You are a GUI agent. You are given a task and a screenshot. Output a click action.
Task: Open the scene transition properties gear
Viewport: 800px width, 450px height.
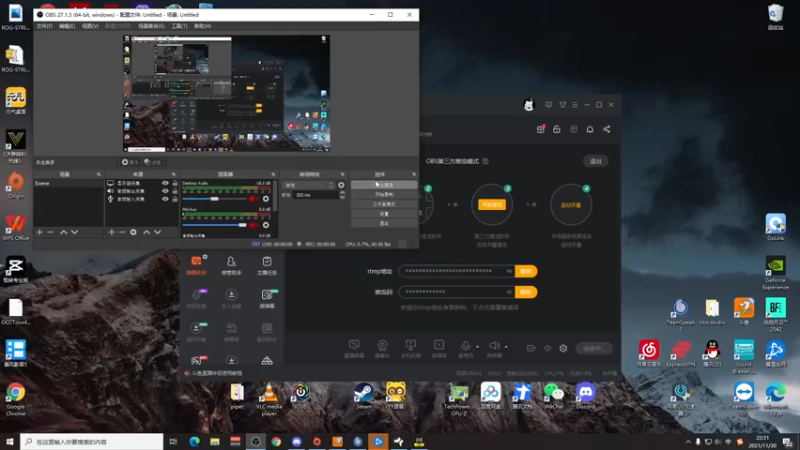click(341, 185)
